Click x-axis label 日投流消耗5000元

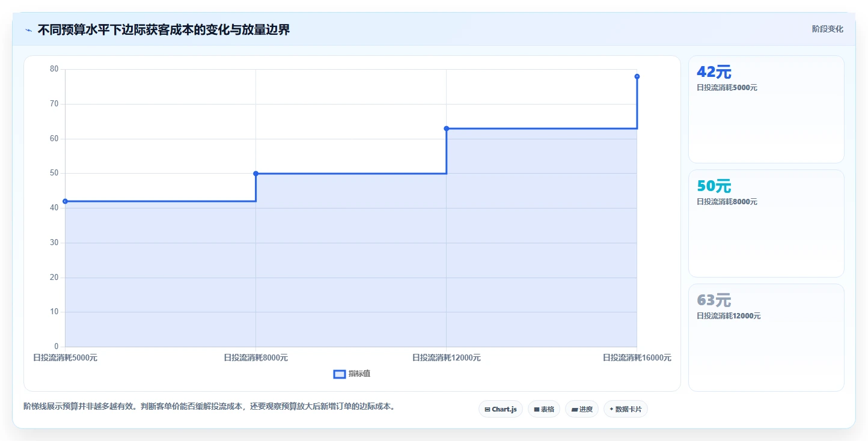pos(65,357)
